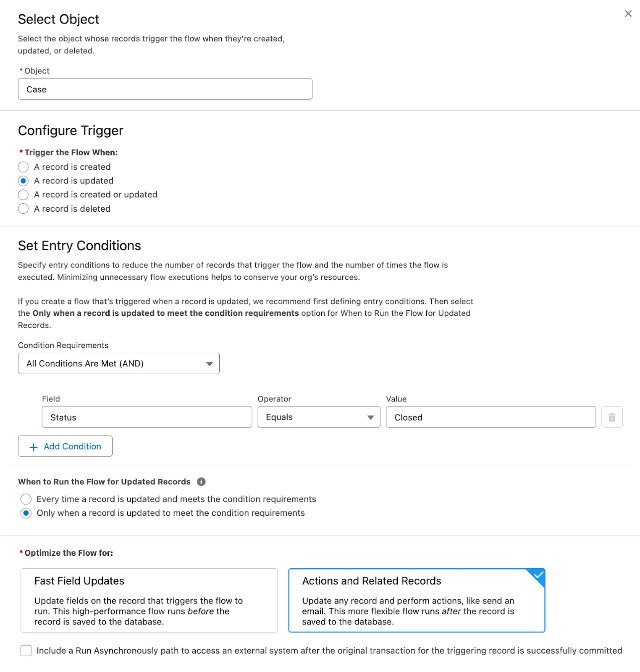Image resolution: width=640 pixels, height=672 pixels.
Task: Click the condition Field input showing Status
Action: pos(147,417)
